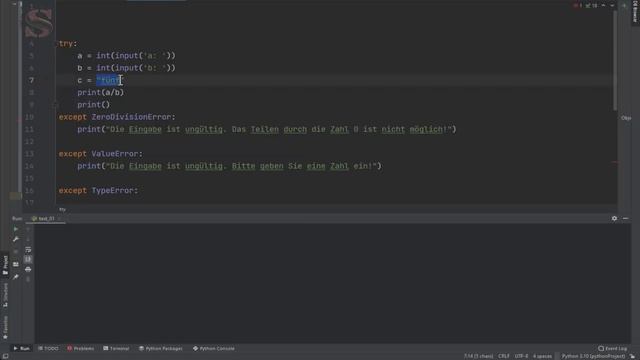Screen dimensions: 640x360
Task: Click the typo count inspection indicator
Action: click(591, 6)
